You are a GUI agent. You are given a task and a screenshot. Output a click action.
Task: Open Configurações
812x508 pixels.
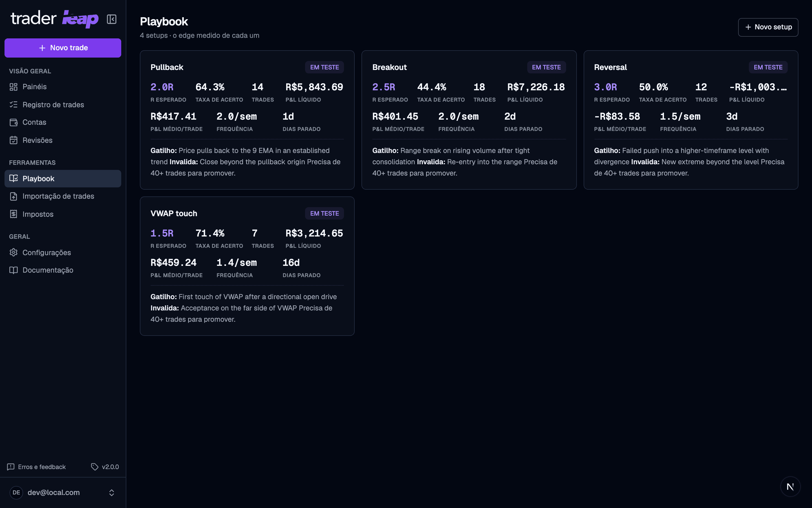(63, 252)
